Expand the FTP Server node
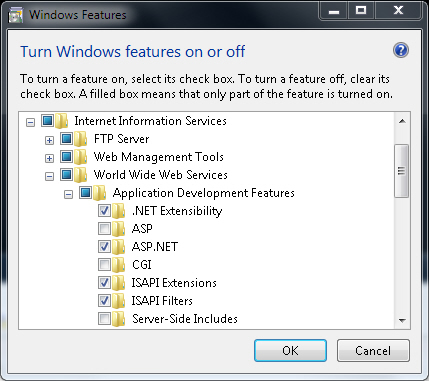This screenshot has height=381, width=429. tap(49, 140)
